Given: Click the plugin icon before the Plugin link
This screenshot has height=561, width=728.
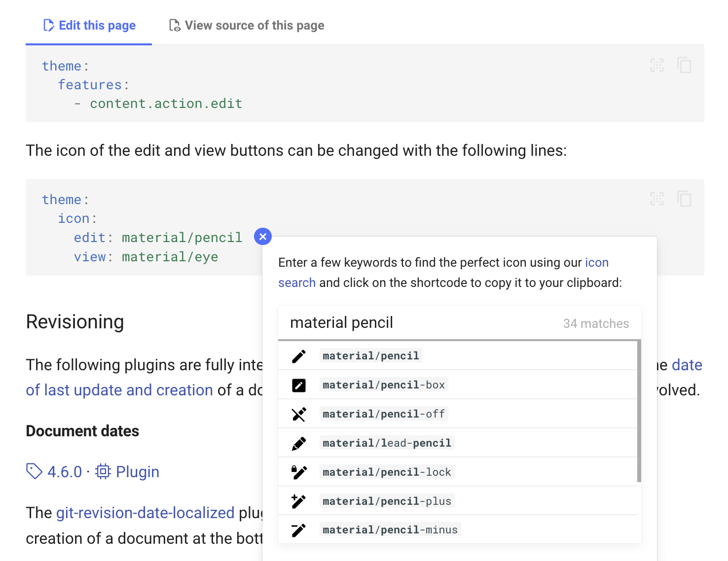Looking at the screenshot, I should [102, 471].
